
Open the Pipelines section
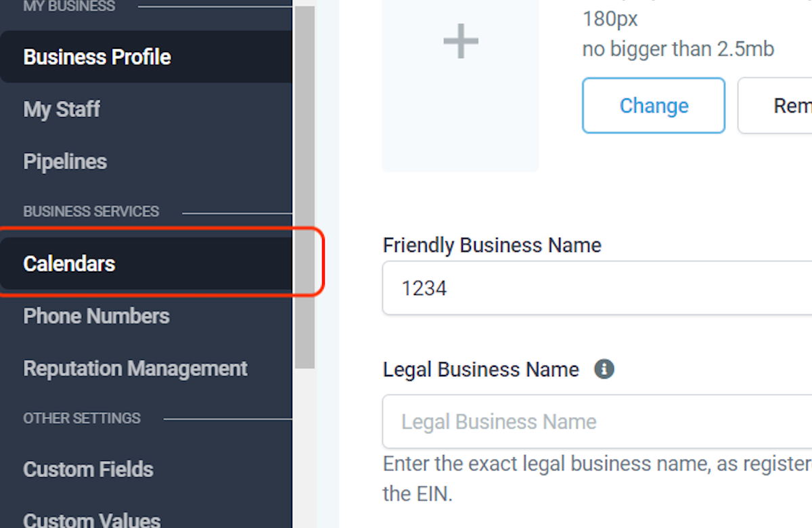coord(64,161)
